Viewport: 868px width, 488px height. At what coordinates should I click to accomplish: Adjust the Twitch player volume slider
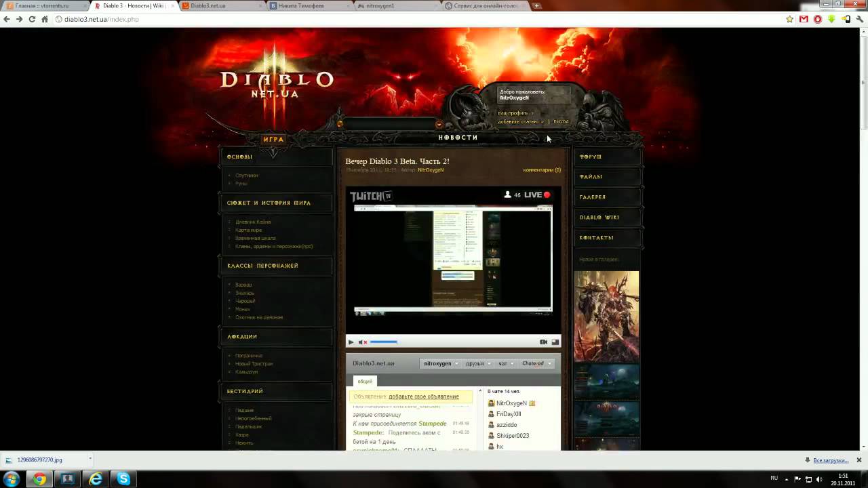point(384,342)
